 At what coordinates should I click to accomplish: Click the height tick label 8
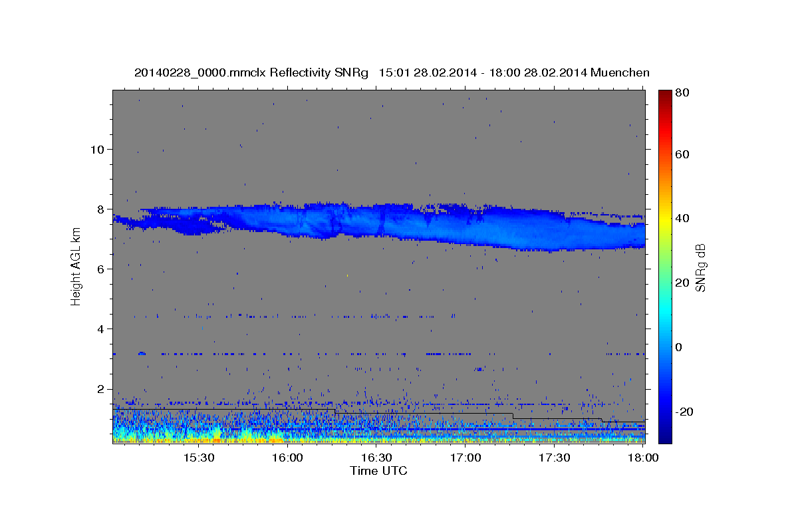pos(102,209)
